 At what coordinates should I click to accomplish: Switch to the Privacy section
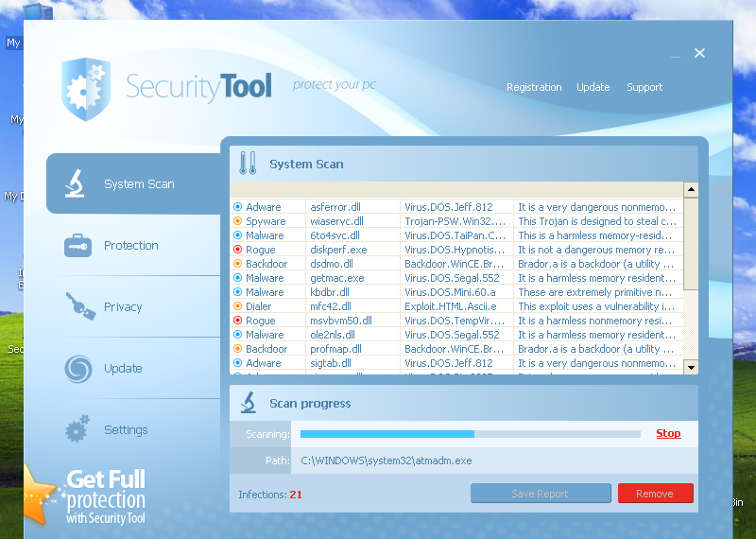point(123,307)
